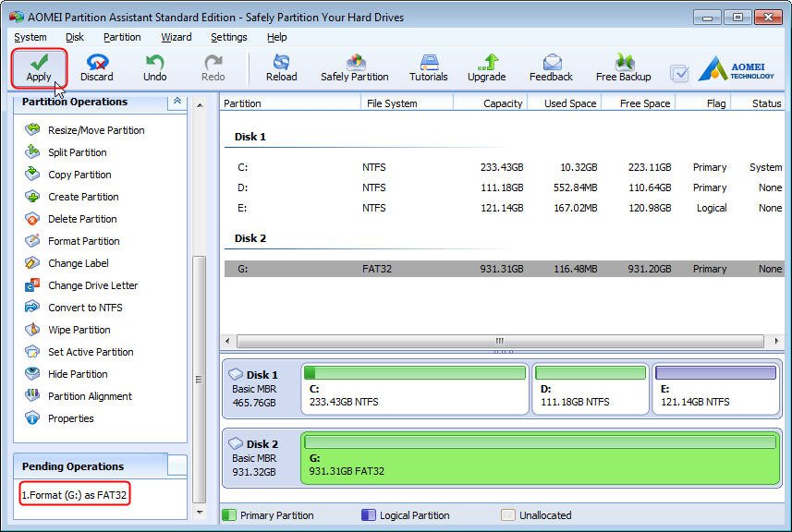Click the AOMEI Technology logo
Image resolution: width=792 pixels, height=532 pixels.
pos(736,69)
